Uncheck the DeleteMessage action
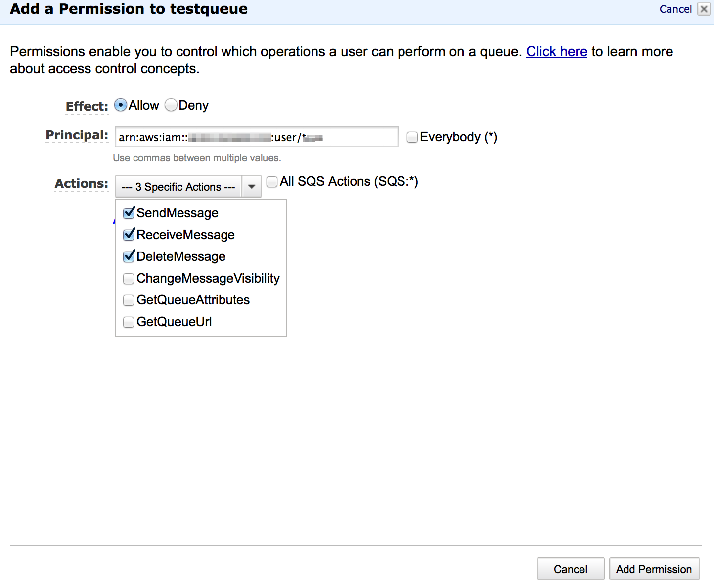 129,256
